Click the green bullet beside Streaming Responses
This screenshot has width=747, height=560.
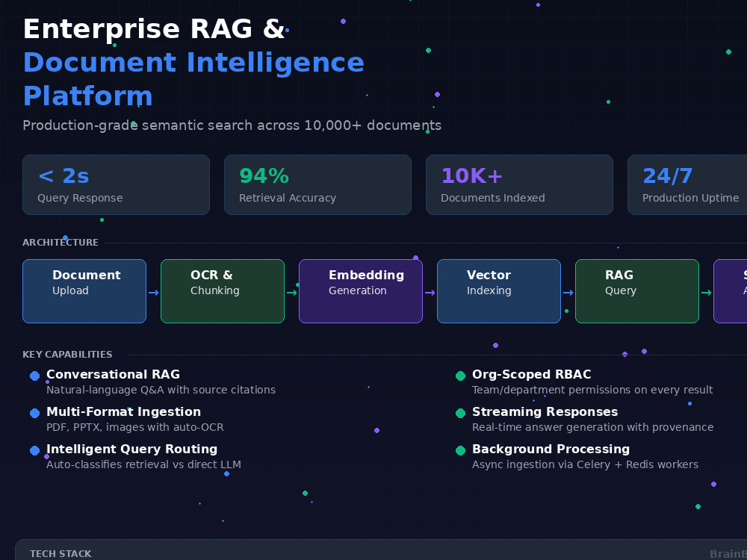point(460,414)
